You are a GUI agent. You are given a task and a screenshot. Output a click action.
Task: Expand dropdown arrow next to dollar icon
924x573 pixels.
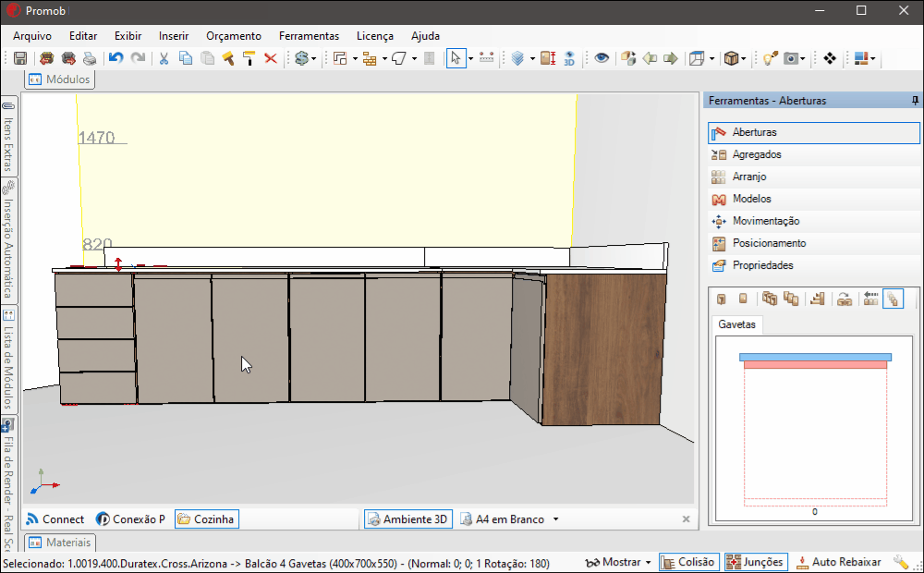click(x=313, y=58)
